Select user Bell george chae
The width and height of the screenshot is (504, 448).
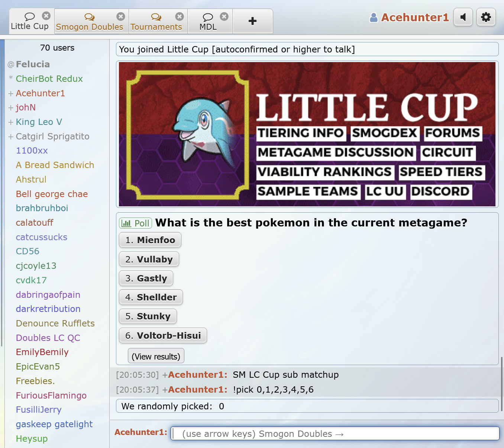(52, 194)
